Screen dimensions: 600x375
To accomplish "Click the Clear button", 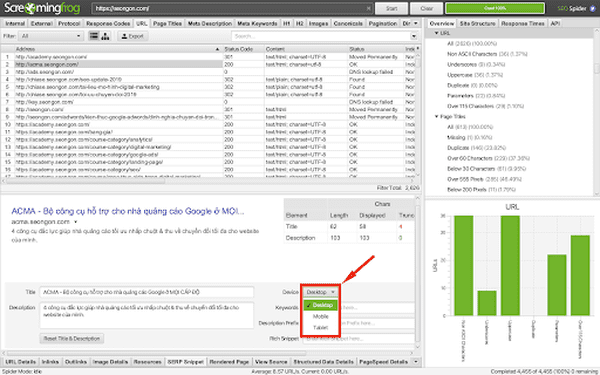I will click(x=427, y=8).
